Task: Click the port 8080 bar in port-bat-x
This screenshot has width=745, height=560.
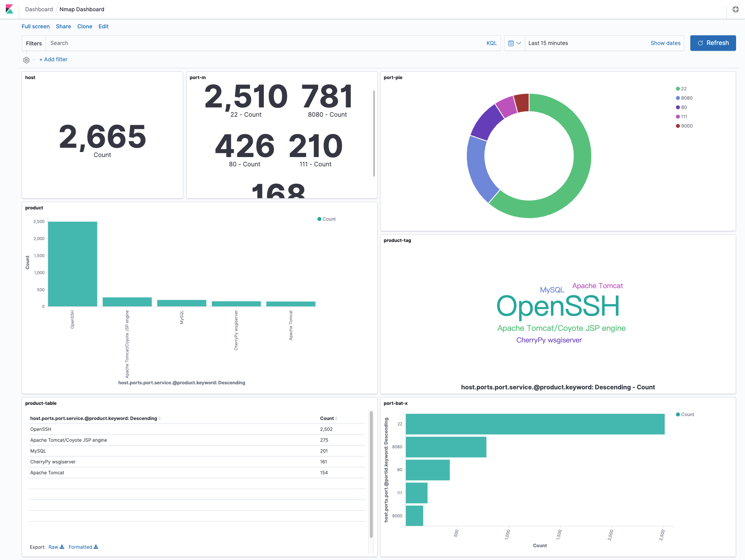Action: (x=446, y=447)
